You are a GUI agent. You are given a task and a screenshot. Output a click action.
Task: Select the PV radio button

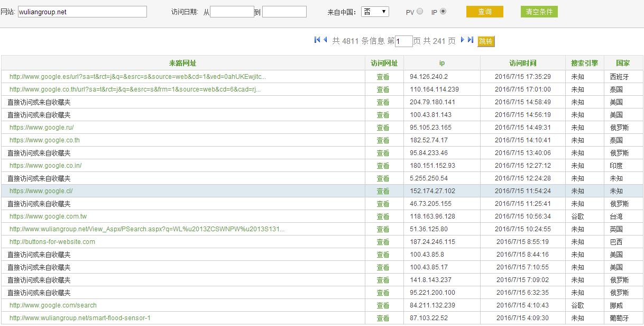pos(420,11)
